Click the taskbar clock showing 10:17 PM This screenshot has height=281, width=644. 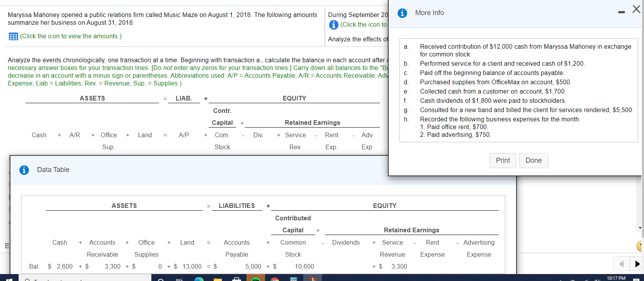click(x=616, y=278)
